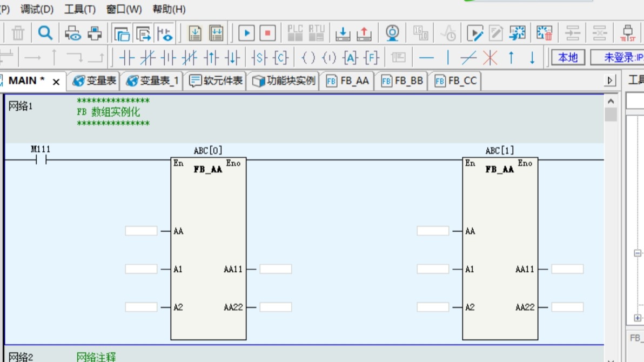Expand the plus node in right panel
The height and width of the screenshot is (362, 644).
click(638, 318)
